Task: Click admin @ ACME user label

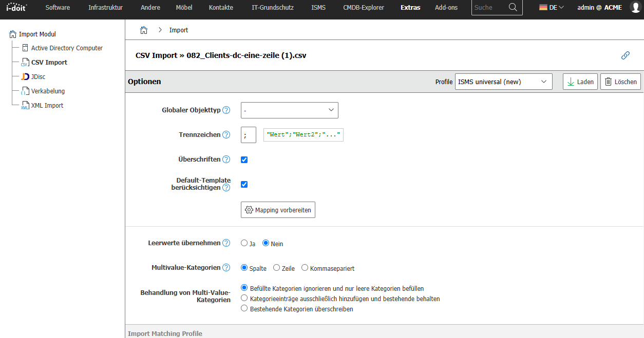Action: 599,8
